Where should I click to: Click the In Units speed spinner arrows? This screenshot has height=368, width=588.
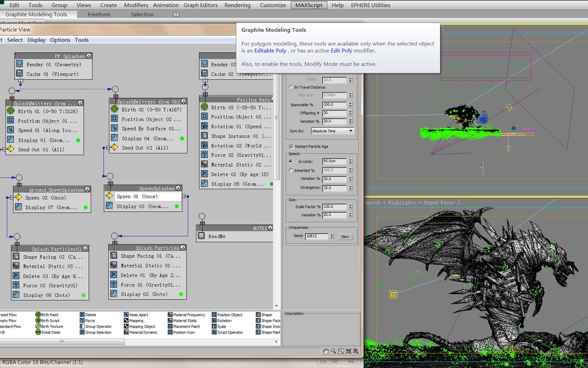tap(350, 161)
